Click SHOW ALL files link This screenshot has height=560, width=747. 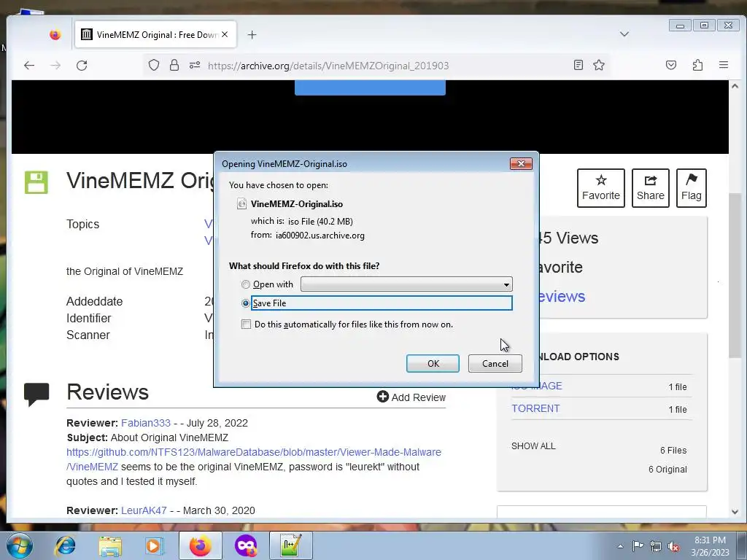pos(533,446)
